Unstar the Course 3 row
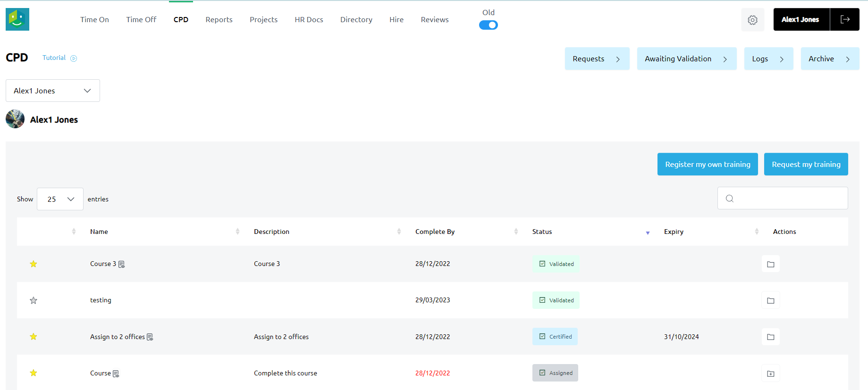Image resolution: width=868 pixels, height=390 pixels. tap(34, 264)
